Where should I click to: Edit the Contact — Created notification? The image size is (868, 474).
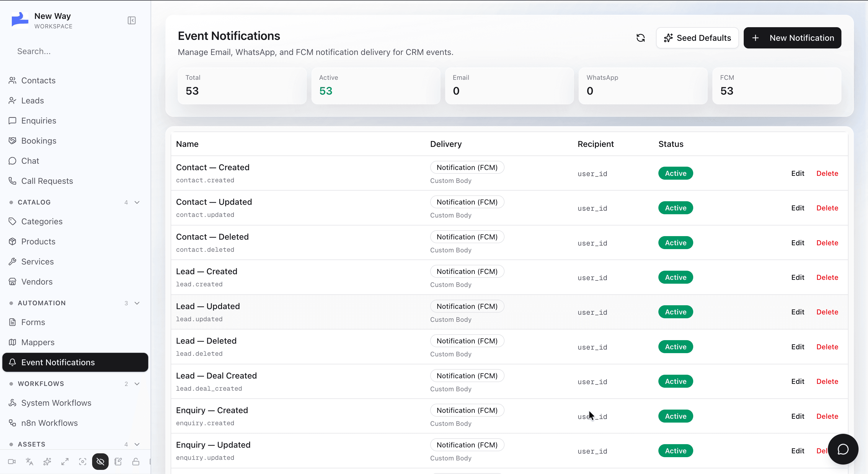(x=797, y=173)
